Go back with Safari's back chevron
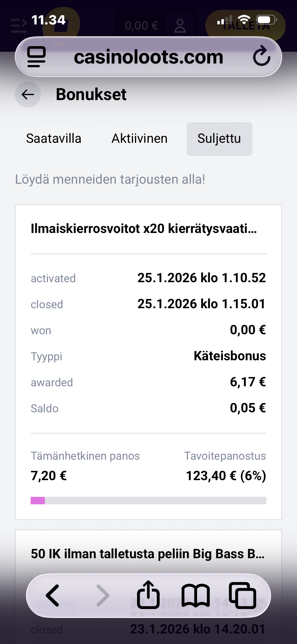This screenshot has width=297, height=644. 53,595
